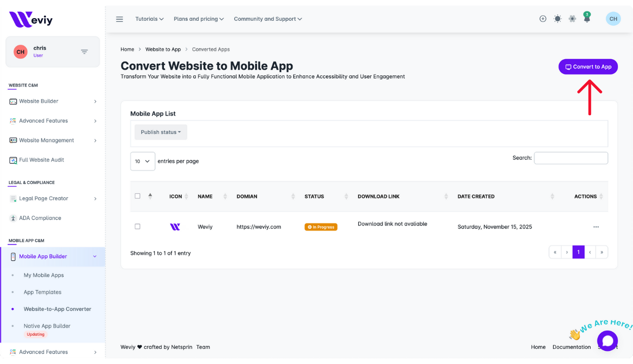633x364 pixels.
Task: Select the Weviy row checkbox
Action: click(138, 226)
